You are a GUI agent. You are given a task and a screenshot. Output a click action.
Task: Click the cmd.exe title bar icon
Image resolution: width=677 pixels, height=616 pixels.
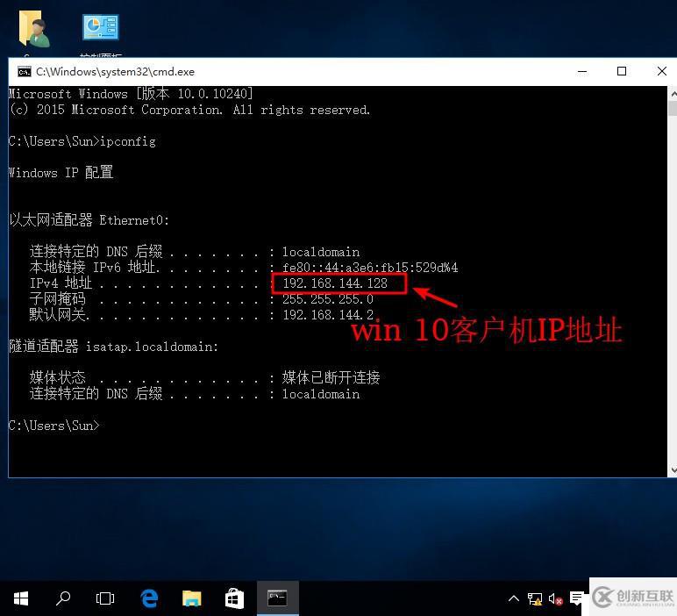[x=25, y=72]
